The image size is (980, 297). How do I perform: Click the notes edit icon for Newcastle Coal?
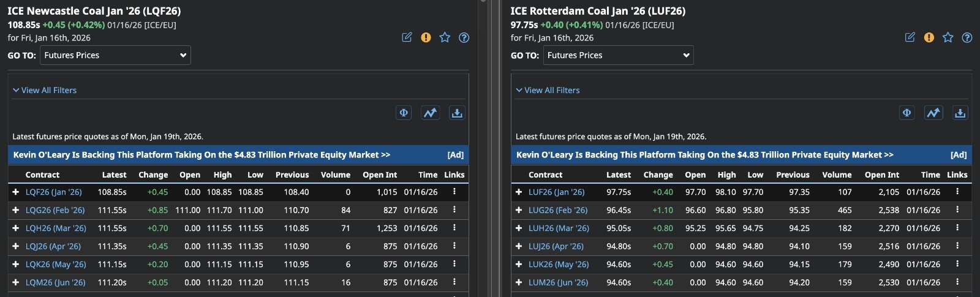[x=407, y=37]
